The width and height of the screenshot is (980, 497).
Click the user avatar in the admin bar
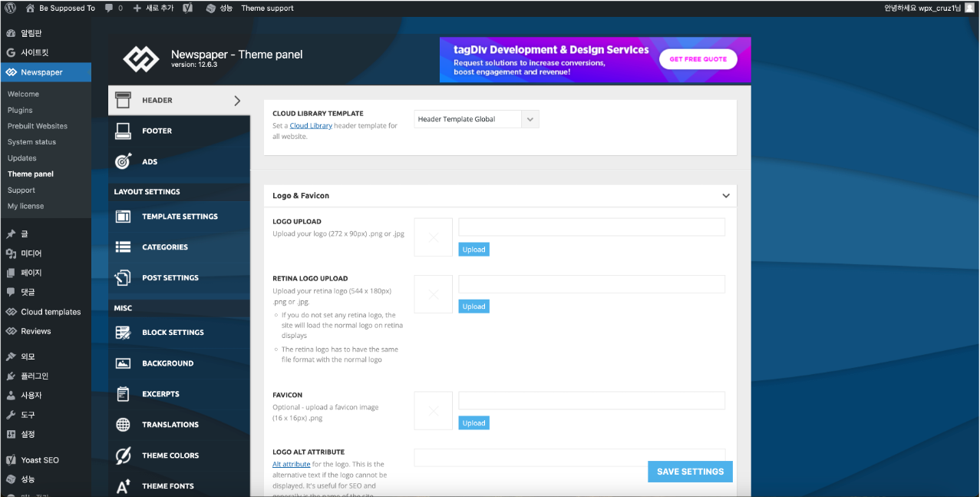pyautogui.click(x=969, y=8)
